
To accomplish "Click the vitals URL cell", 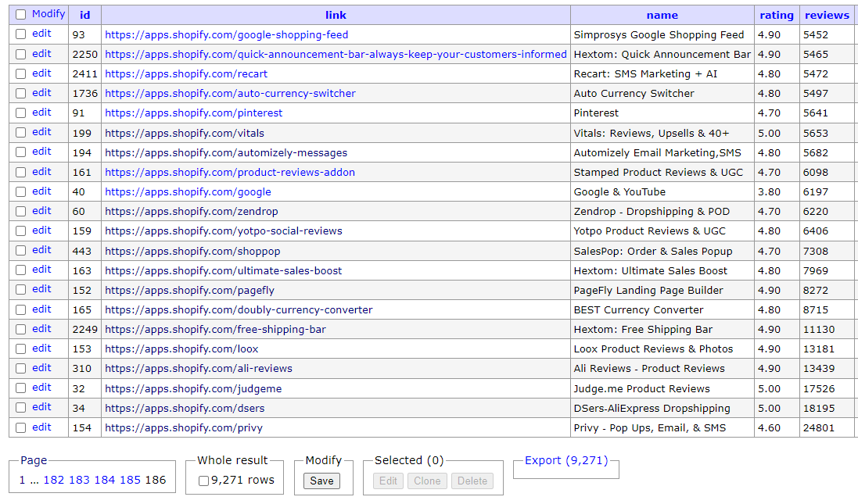I will click(x=336, y=133).
